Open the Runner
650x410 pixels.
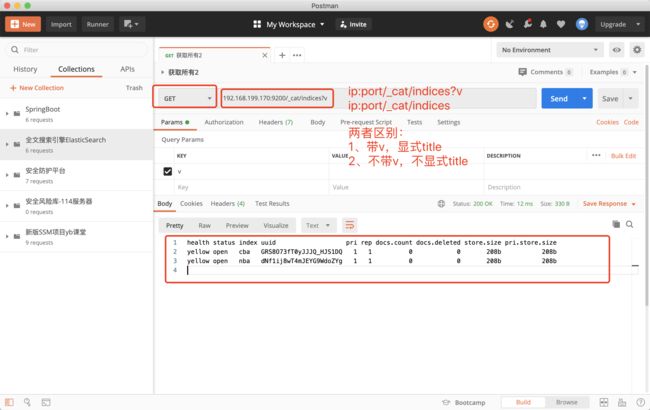point(97,24)
